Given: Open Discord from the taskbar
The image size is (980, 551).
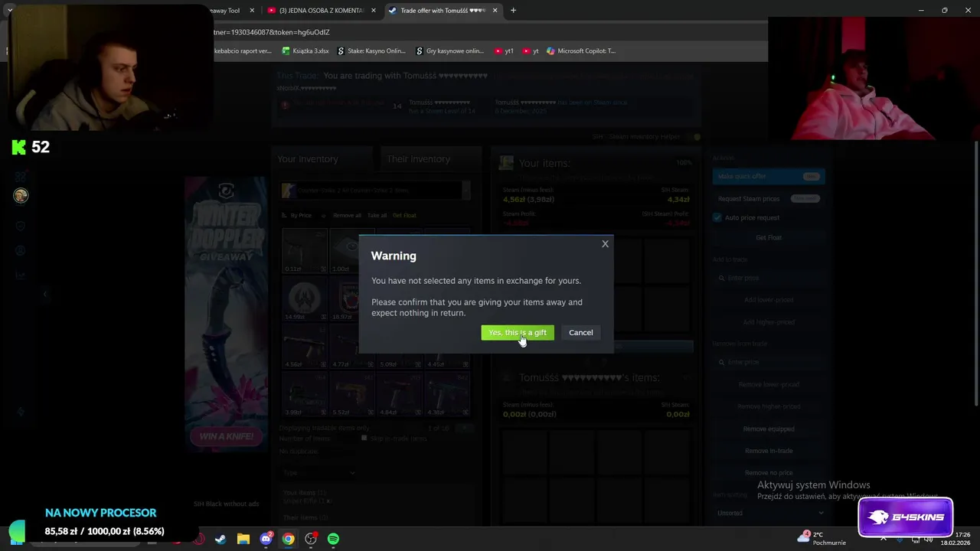Looking at the screenshot, I should coord(266,539).
